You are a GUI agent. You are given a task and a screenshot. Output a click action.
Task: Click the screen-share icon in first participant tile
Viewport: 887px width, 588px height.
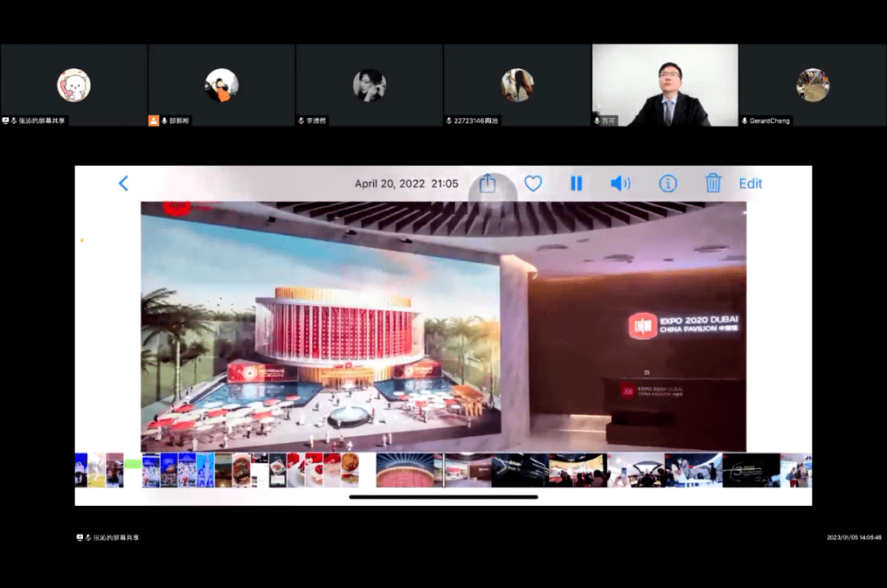(x=6, y=121)
